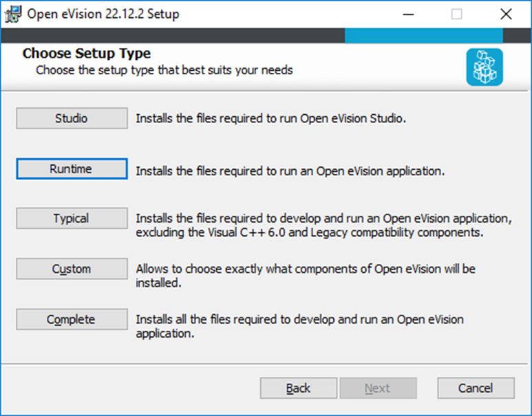The width and height of the screenshot is (532, 416).
Task: Choose the Complete installation
Action: pos(72,320)
